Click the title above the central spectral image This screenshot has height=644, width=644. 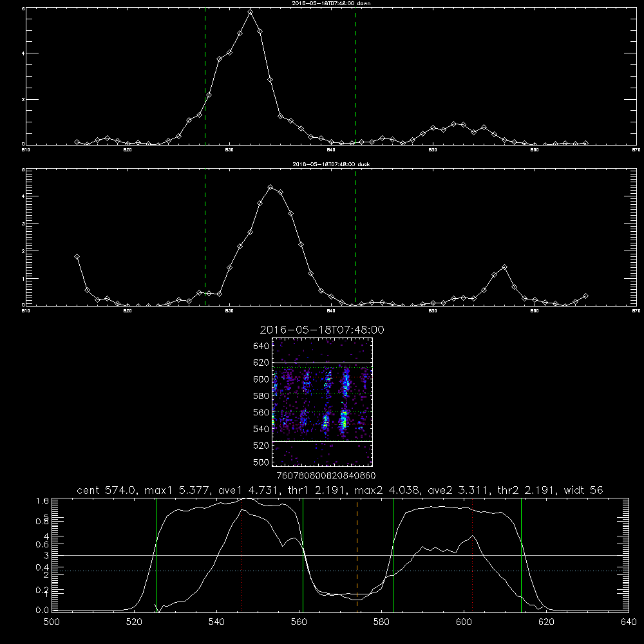point(322,330)
